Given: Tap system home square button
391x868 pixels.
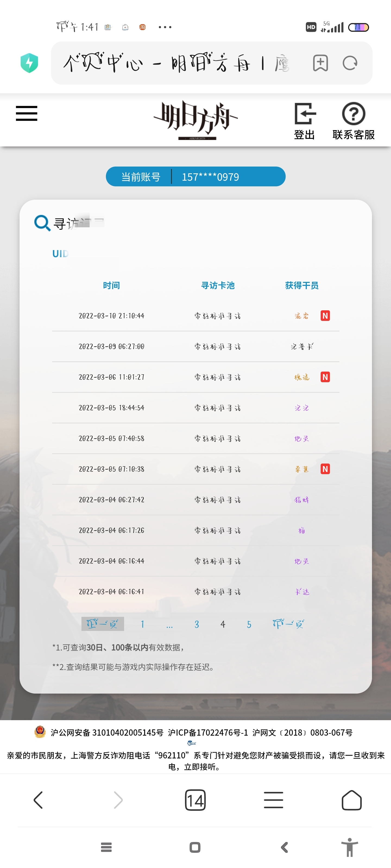Looking at the screenshot, I should pos(195,847).
